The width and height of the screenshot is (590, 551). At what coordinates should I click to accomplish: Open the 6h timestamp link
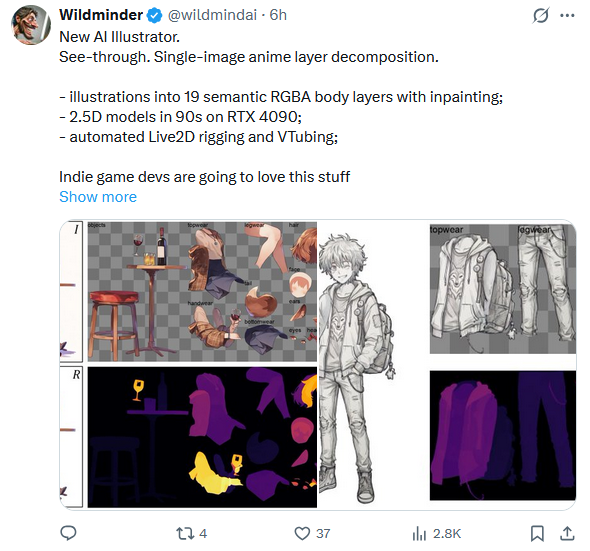278,15
